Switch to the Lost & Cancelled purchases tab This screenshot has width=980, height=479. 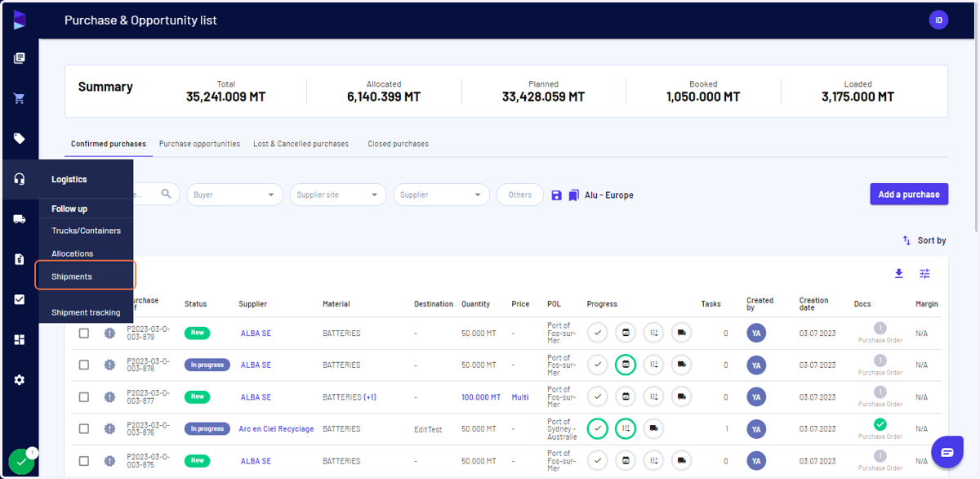point(301,144)
